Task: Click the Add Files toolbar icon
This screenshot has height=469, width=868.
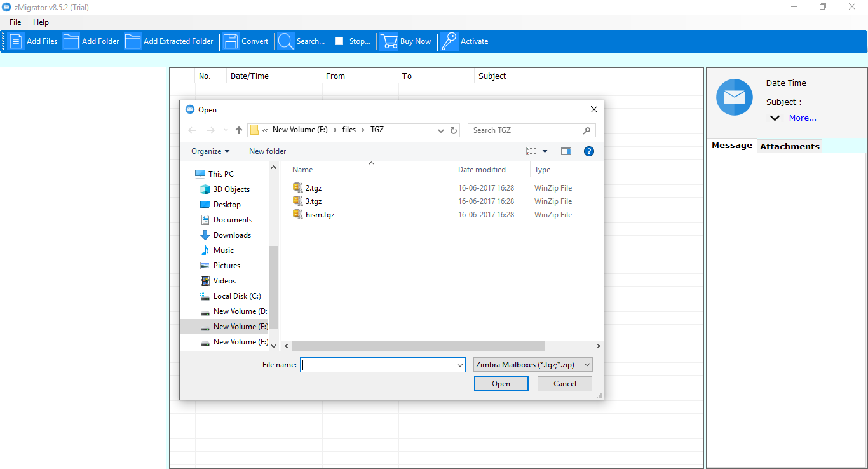Action: click(x=16, y=41)
